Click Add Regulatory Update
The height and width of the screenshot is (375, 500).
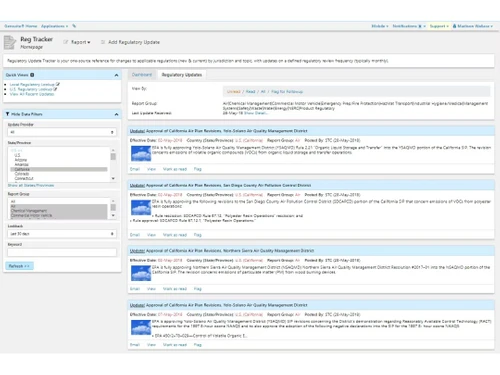pyautogui.click(x=134, y=42)
